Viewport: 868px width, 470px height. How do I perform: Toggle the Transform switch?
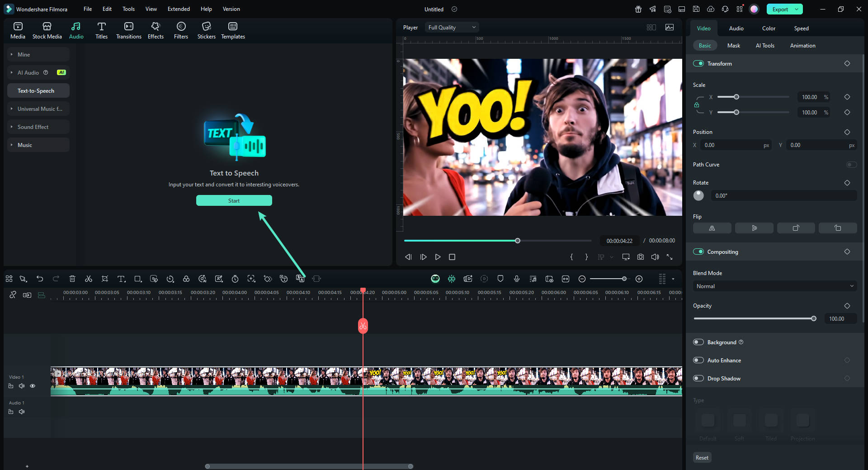(x=698, y=63)
